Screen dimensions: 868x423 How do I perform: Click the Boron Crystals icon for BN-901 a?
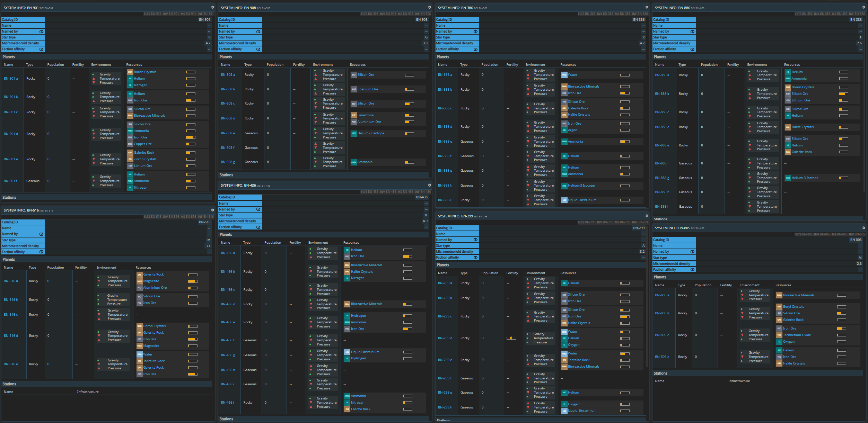(130, 72)
